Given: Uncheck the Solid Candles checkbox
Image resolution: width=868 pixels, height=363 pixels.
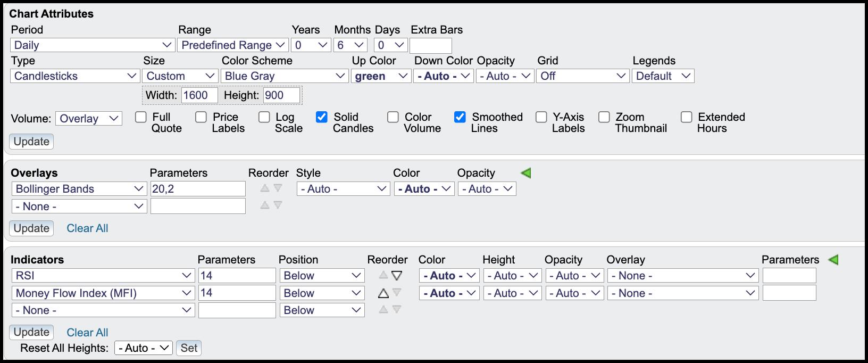Looking at the screenshot, I should click(322, 117).
